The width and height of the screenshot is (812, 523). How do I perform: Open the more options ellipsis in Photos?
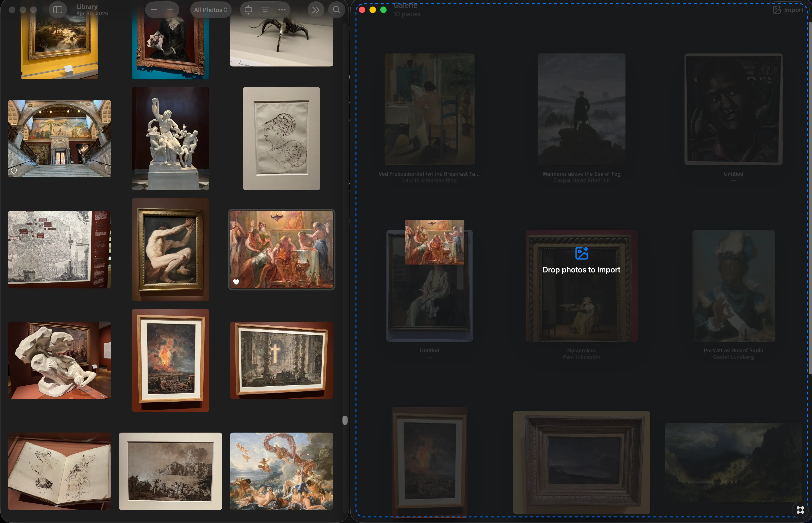point(282,10)
